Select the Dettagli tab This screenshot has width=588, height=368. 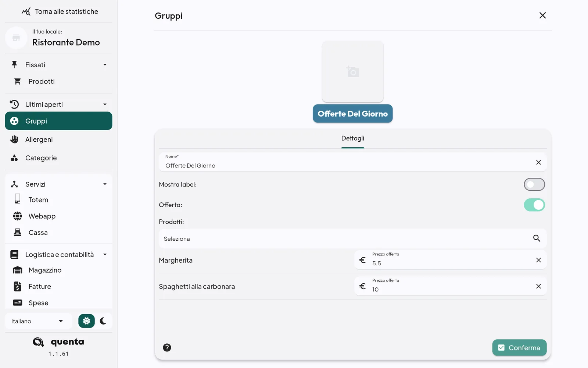pos(353,139)
